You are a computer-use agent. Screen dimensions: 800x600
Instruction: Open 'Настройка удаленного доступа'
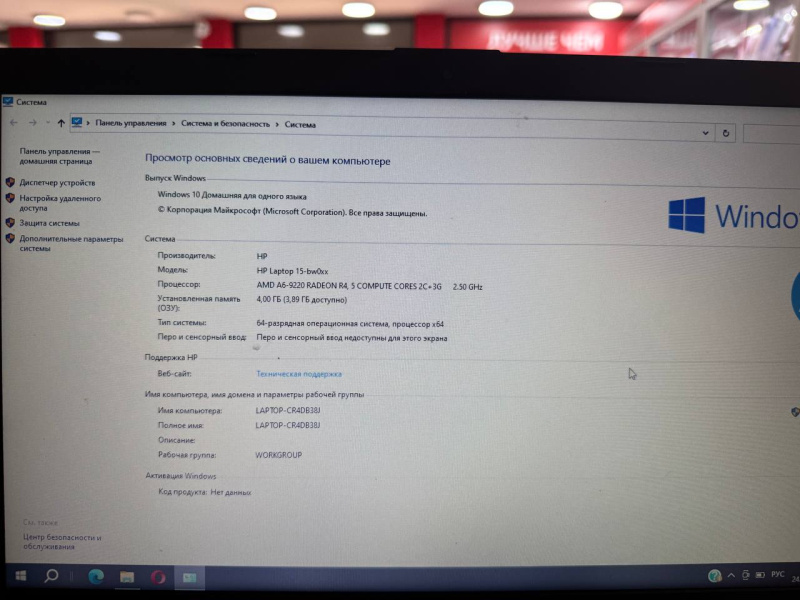60,203
